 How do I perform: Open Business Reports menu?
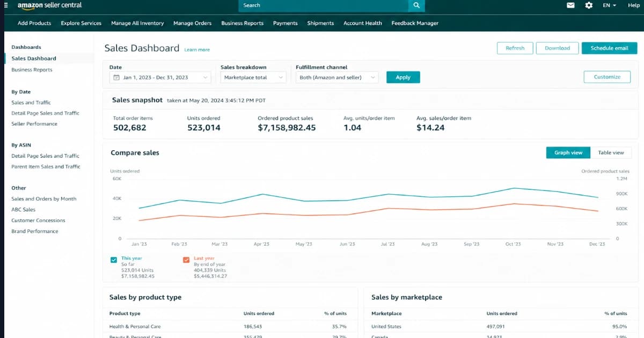(x=242, y=23)
